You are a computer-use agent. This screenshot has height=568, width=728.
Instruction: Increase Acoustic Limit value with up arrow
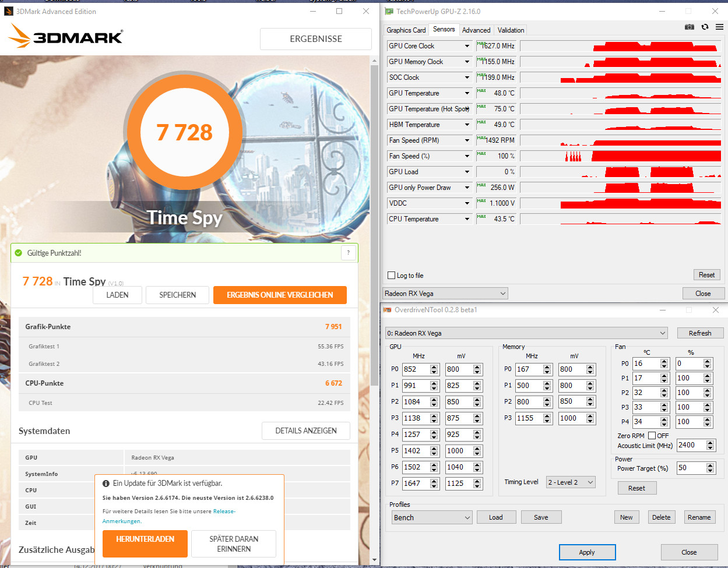(x=710, y=443)
